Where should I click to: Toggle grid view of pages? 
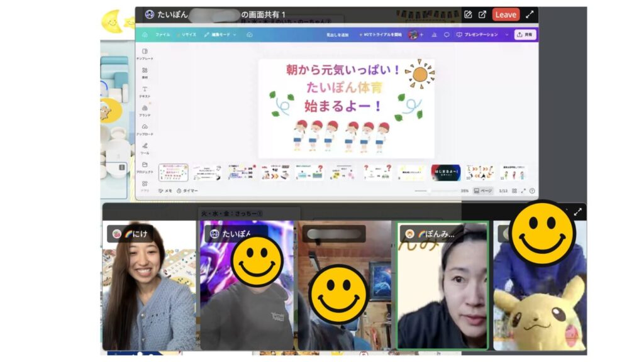[x=514, y=190]
